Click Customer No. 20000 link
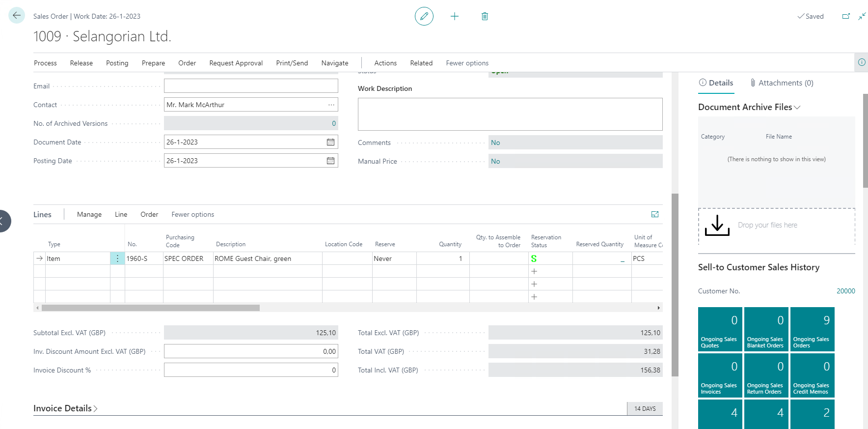 pyautogui.click(x=845, y=291)
